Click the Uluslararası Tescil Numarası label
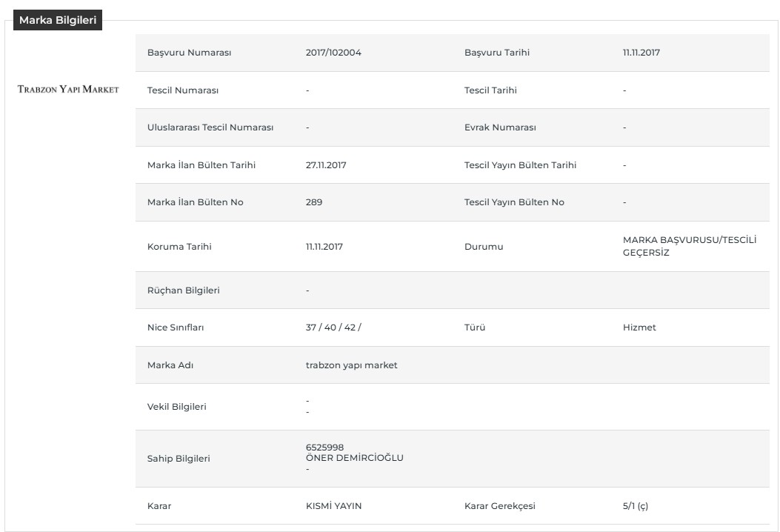Viewport: 780px width, 532px height. click(x=210, y=127)
